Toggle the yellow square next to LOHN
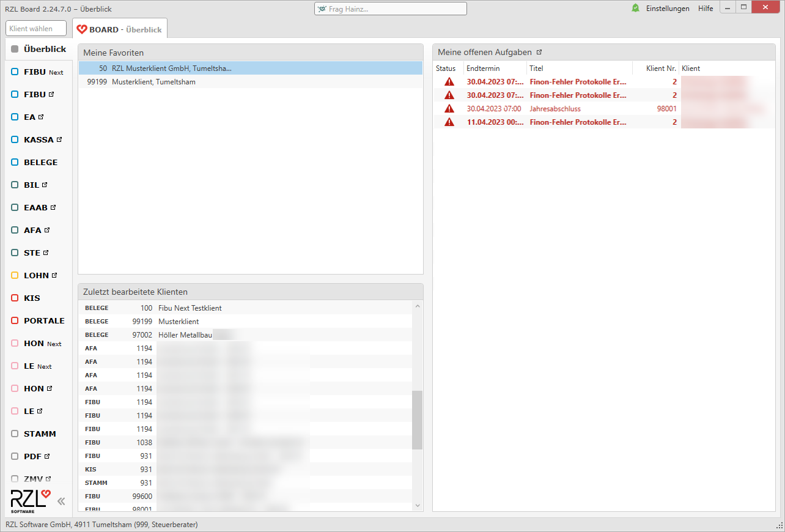The height and width of the screenshot is (532, 785). click(13, 275)
